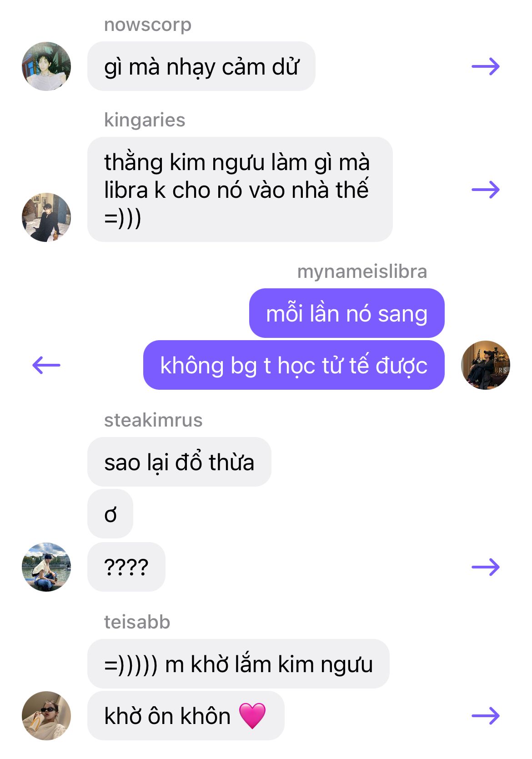Screen dimensions: 532x759
Task: Select the "gì mà nhạy cảm dử" bubble
Action: pos(201,66)
